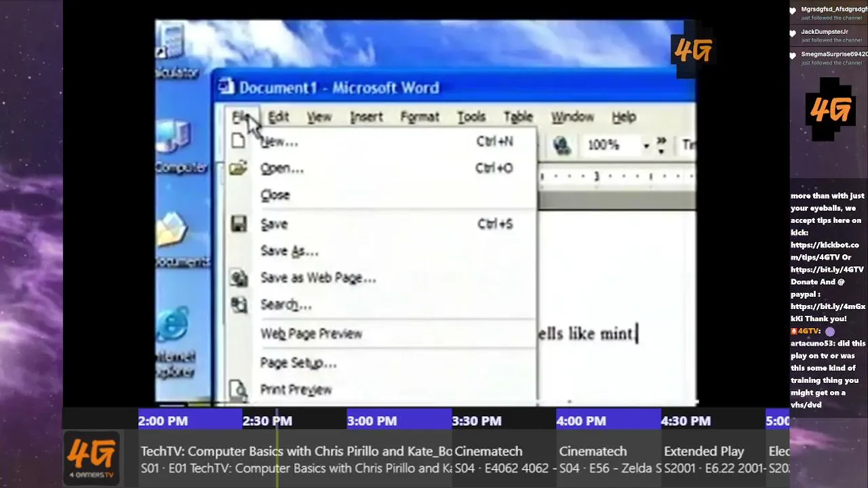The width and height of the screenshot is (868, 488).
Task: Click the blank page icon beside New
Action: (237, 141)
